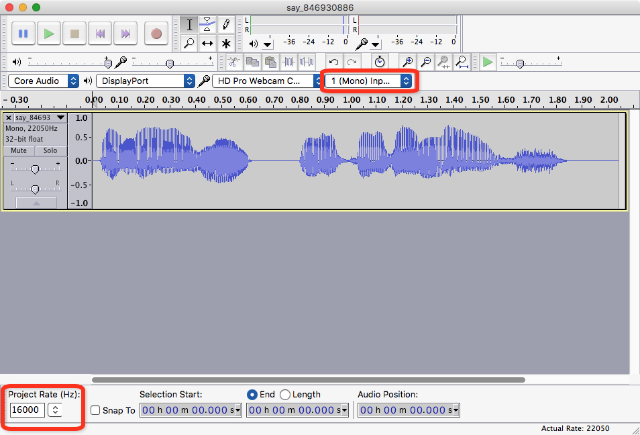Select the Draw (pencil) tool
Image resolution: width=640 pixels, height=435 pixels.
(x=226, y=24)
